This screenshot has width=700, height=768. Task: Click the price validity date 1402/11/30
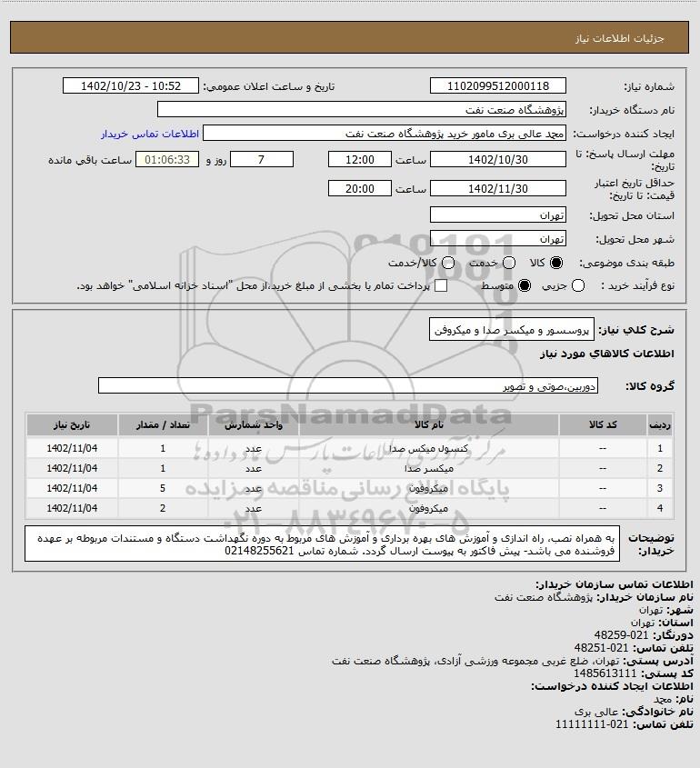497,188
